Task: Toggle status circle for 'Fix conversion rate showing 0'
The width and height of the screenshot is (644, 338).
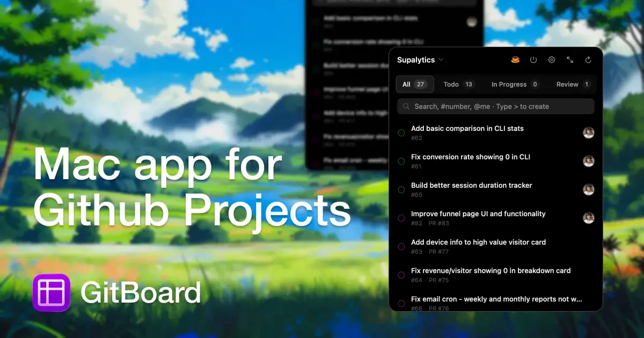Action: 401,161
